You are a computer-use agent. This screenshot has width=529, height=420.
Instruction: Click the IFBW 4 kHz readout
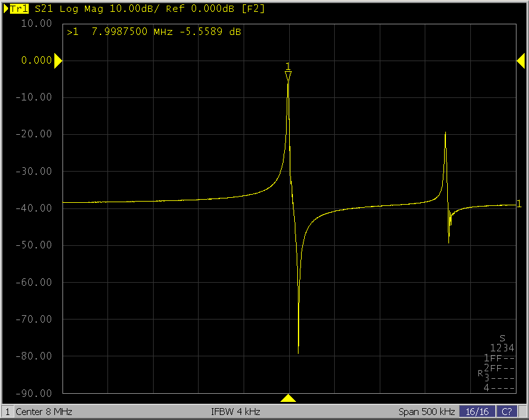[x=235, y=412]
